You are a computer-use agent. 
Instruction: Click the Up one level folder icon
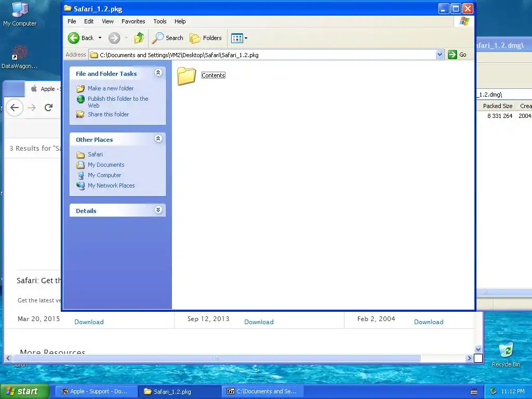coord(139,38)
